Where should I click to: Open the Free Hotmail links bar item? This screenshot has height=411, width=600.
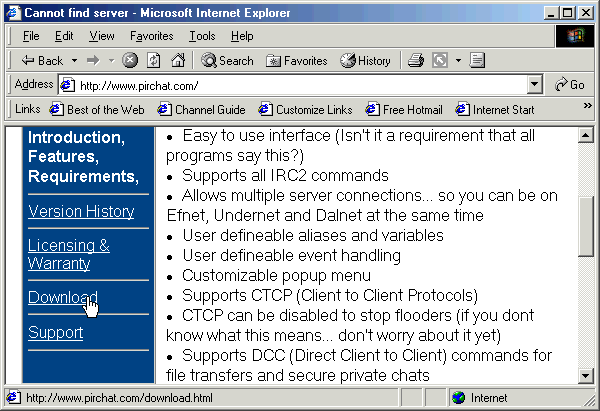coord(404,110)
